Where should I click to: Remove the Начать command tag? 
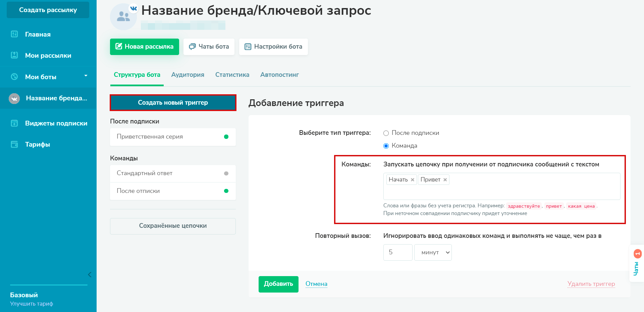[413, 180]
